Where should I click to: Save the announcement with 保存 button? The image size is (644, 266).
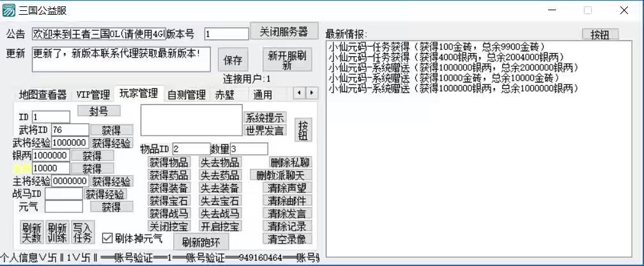click(233, 61)
